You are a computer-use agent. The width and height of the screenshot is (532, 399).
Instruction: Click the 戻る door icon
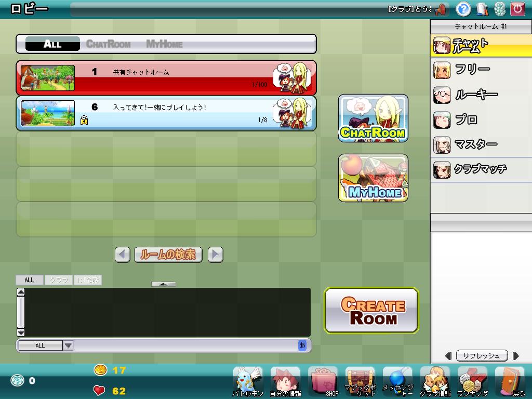pos(510,382)
